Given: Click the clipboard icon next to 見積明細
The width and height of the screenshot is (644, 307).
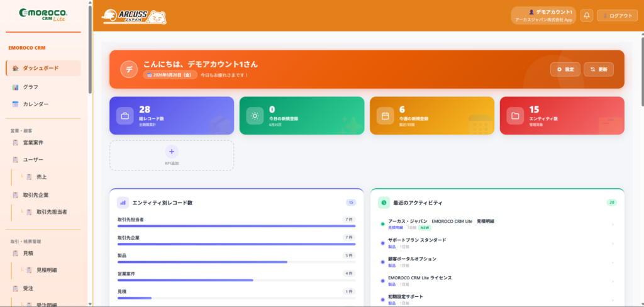Looking at the screenshot, I should pyautogui.click(x=29, y=271).
